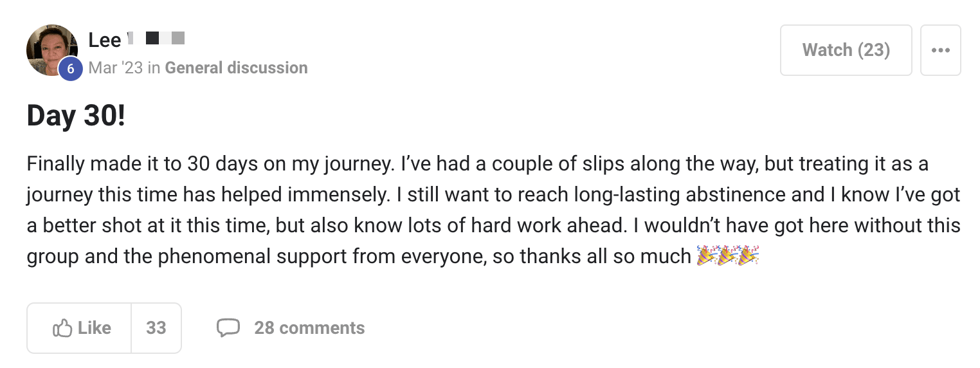Open the three-dot more options menu
980x368 pixels.
tap(940, 50)
